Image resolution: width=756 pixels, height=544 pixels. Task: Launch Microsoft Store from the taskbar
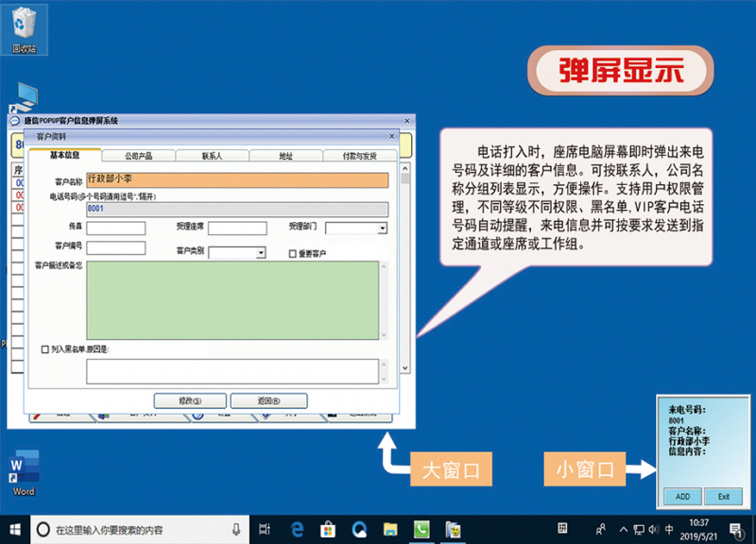328,529
